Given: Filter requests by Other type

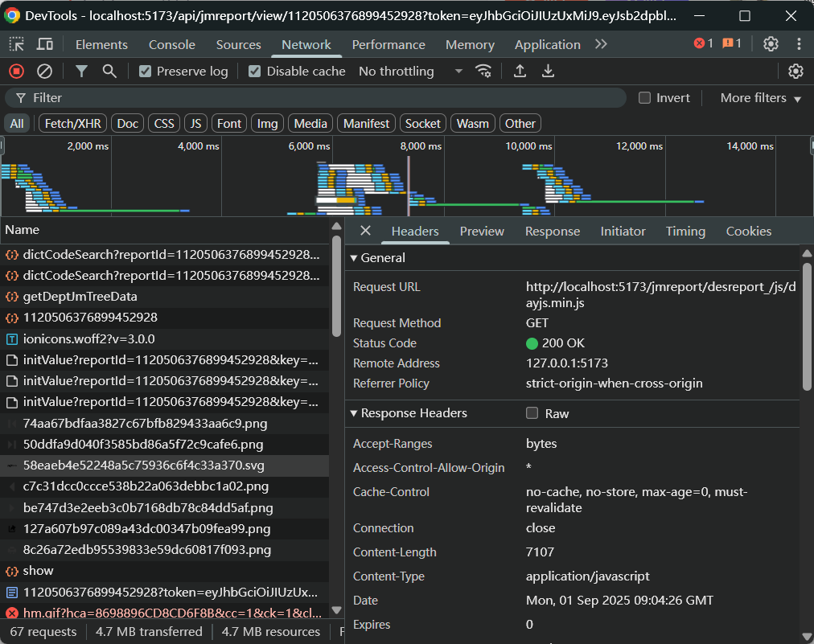Looking at the screenshot, I should [520, 124].
